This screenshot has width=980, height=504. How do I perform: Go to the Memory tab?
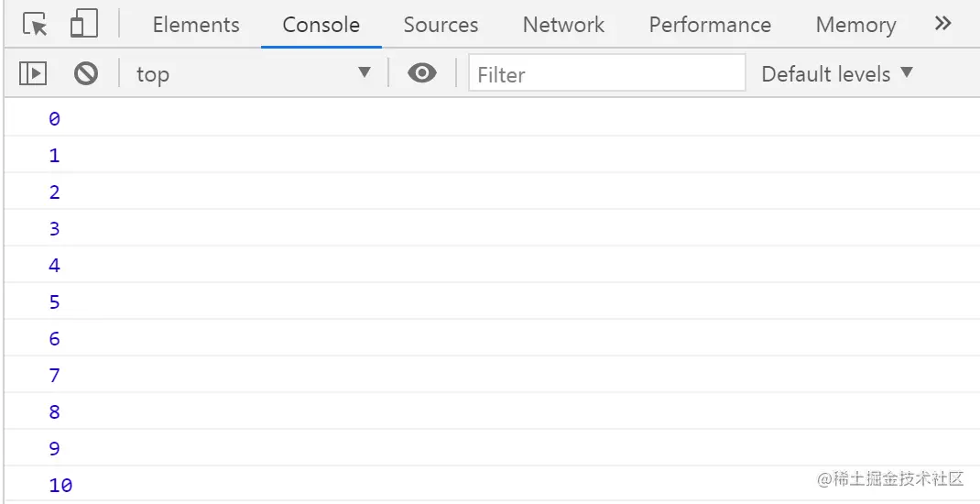tap(855, 25)
